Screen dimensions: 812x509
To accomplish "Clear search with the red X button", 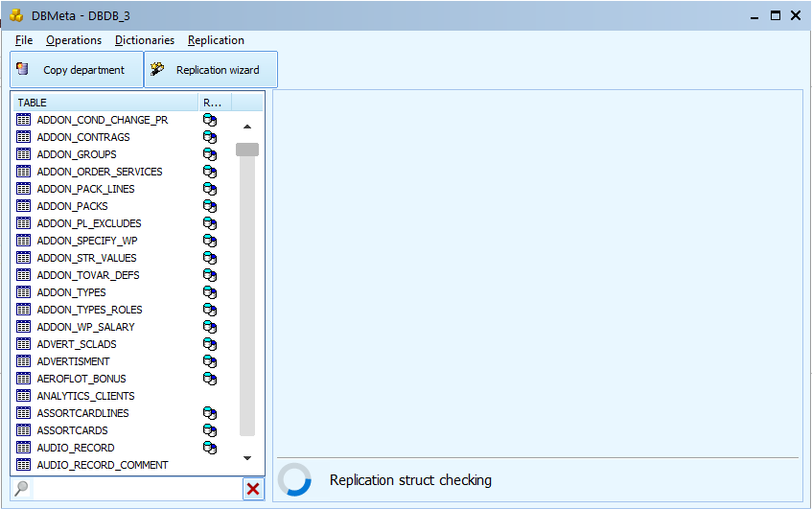I will pyautogui.click(x=253, y=489).
